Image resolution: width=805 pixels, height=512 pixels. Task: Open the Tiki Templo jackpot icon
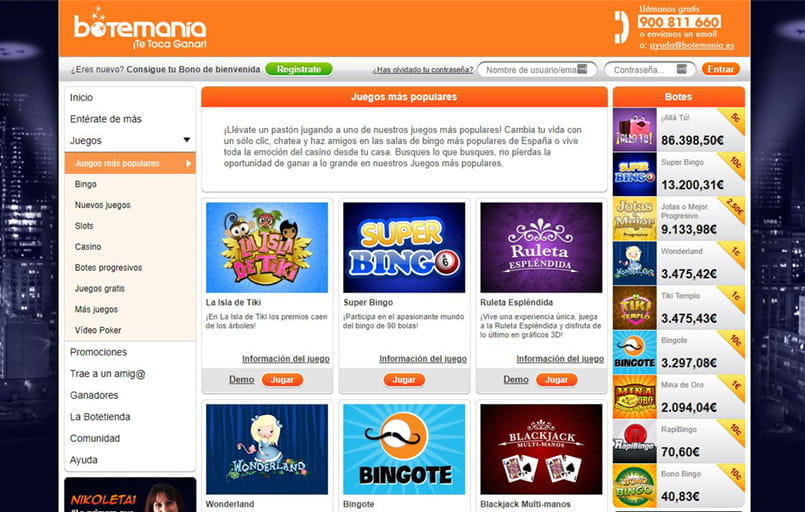635,308
